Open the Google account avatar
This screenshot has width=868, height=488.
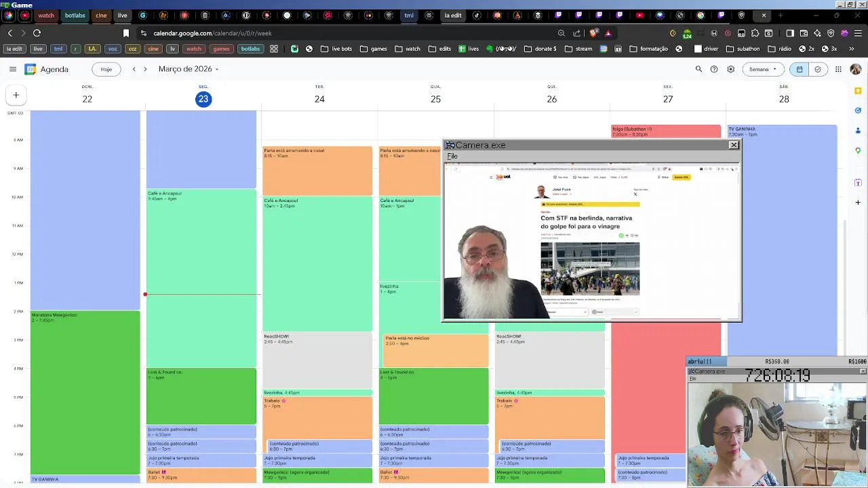[855, 69]
